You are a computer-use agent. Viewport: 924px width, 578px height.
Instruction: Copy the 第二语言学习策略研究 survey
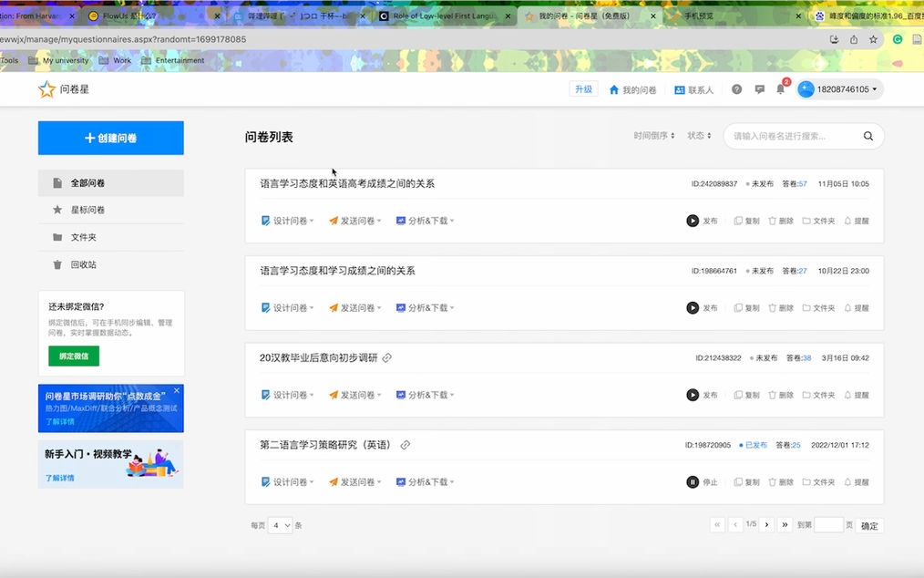[x=746, y=481]
